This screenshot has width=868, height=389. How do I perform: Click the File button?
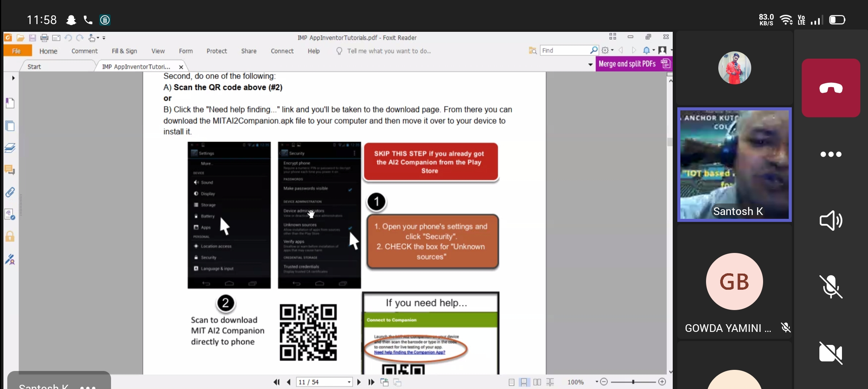coord(16,51)
